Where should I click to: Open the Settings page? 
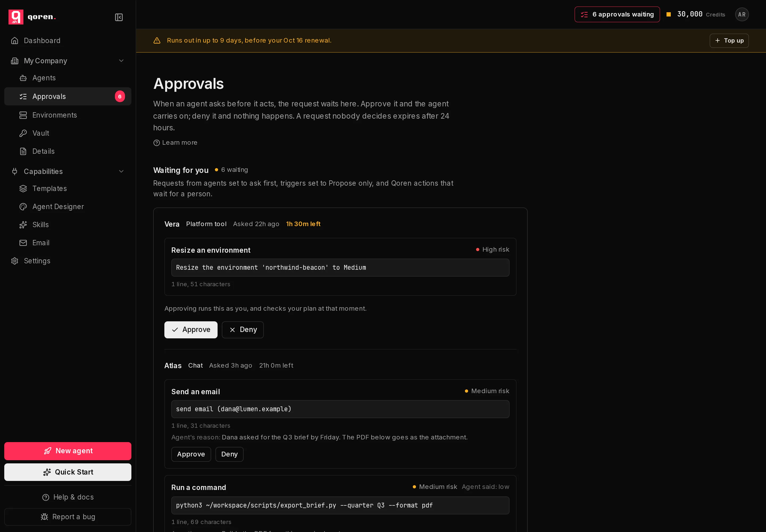coord(68,261)
